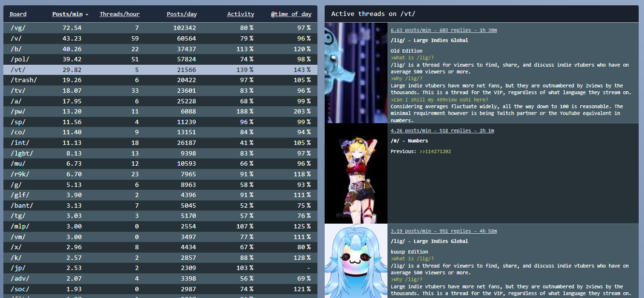The width and height of the screenshot is (644, 298).
Task: Select the /x/ board row
Action: tap(160, 247)
